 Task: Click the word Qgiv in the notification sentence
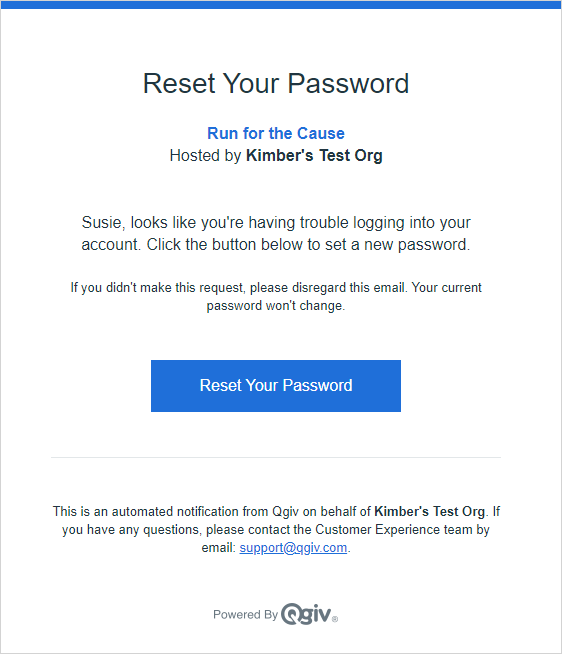coord(285,512)
